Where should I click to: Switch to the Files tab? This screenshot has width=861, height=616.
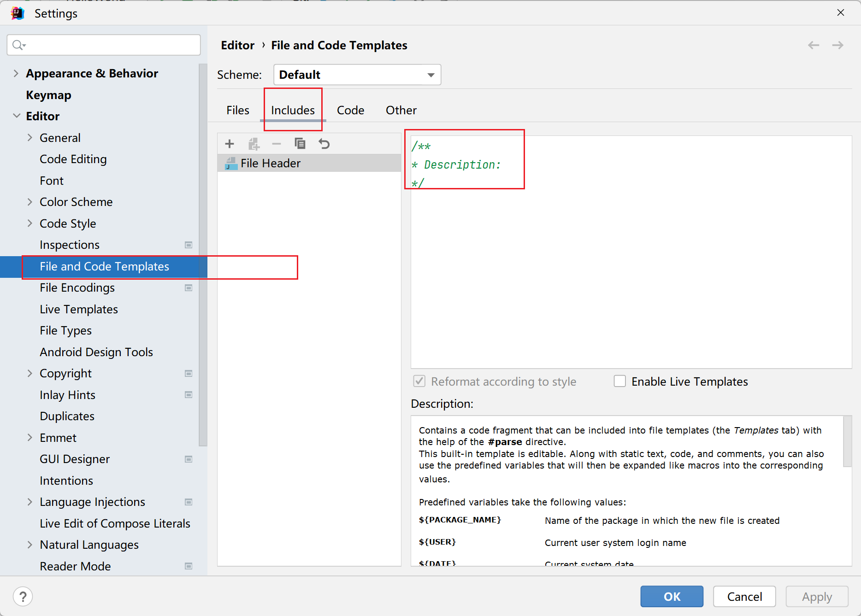point(238,111)
